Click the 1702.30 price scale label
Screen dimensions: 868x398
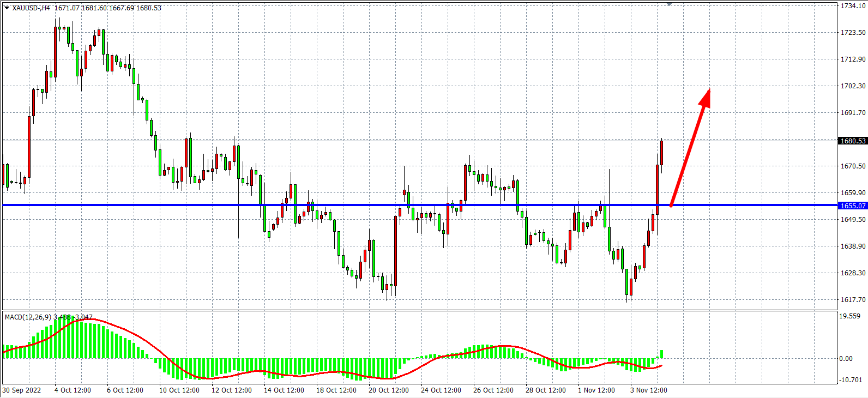[853, 86]
